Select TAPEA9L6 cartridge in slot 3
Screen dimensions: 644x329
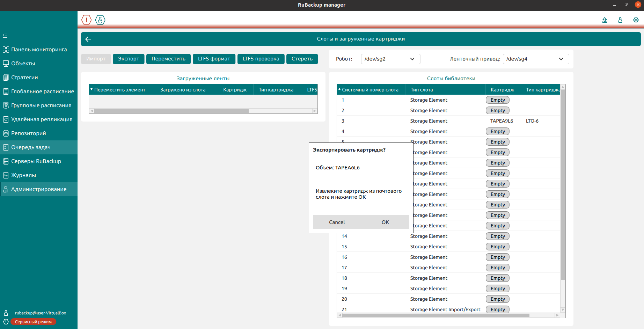pos(502,121)
